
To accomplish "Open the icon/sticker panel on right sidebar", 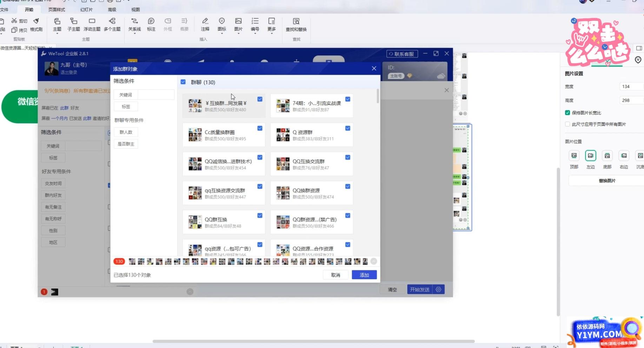I will [x=638, y=60].
